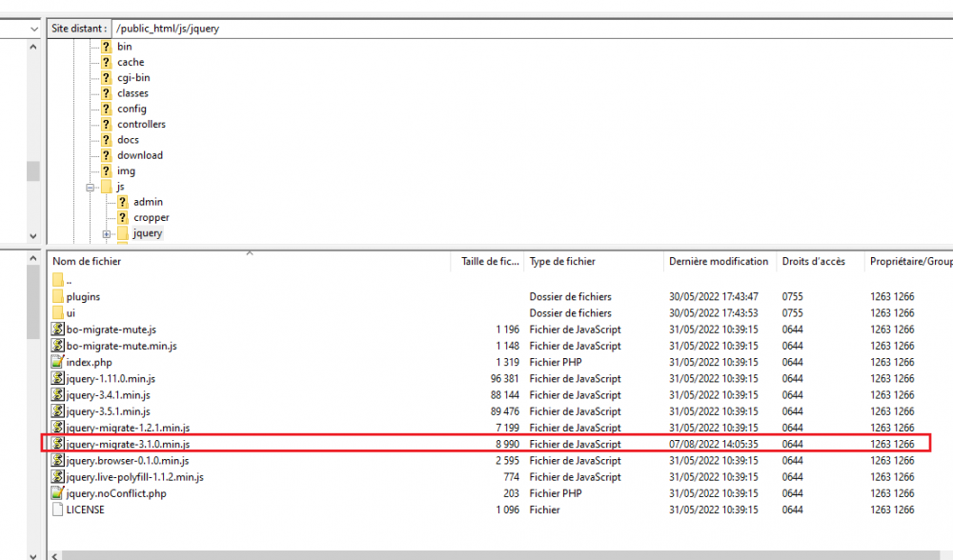Click the jquery.noConflict.php file icon
953x560 pixels.
tap(58, 493)
